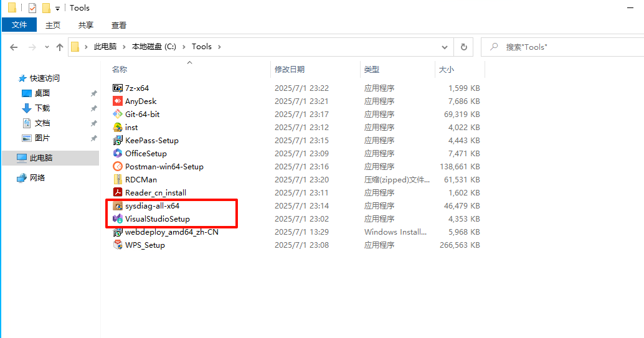
Task: Unpin 下载 via its pin icon
Action: click(x=93, y=108)
